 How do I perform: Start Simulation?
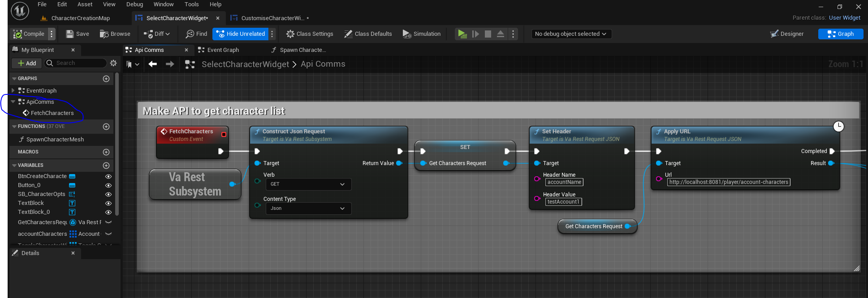[421, 34]
